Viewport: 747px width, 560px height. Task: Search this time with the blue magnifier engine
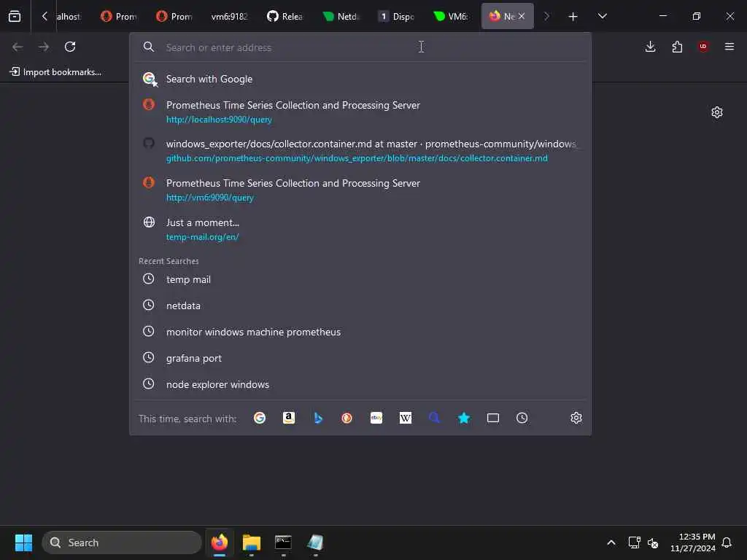click(x=435, y=418)
